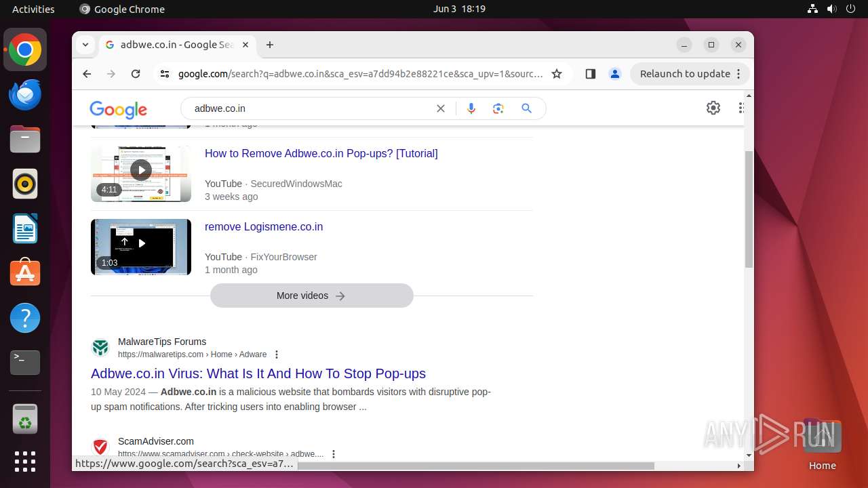Image resolution: width=868 pixels, height=488 pixels.
Task: Launch Google Chrome from the dock
Action: pyautogui.click(x=25, y=49)
